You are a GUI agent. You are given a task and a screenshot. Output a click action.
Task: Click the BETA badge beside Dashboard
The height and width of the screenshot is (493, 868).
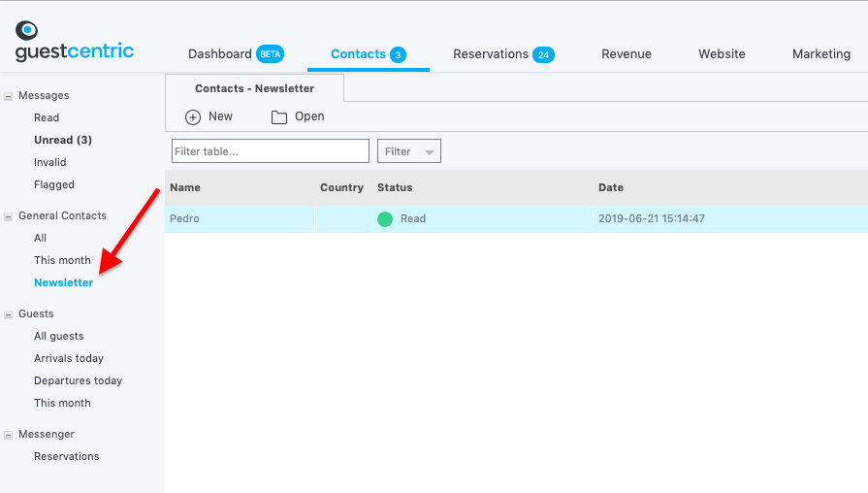271,54
